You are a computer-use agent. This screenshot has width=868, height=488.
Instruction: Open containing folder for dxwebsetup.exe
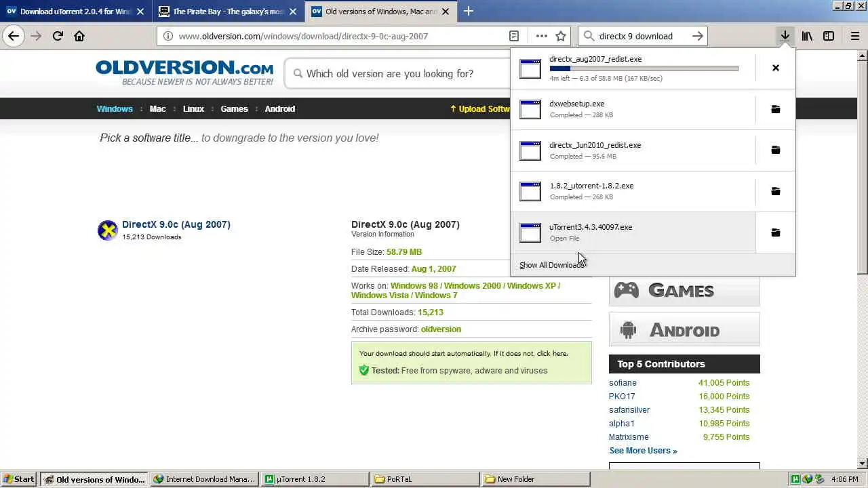tap(776, 109)
